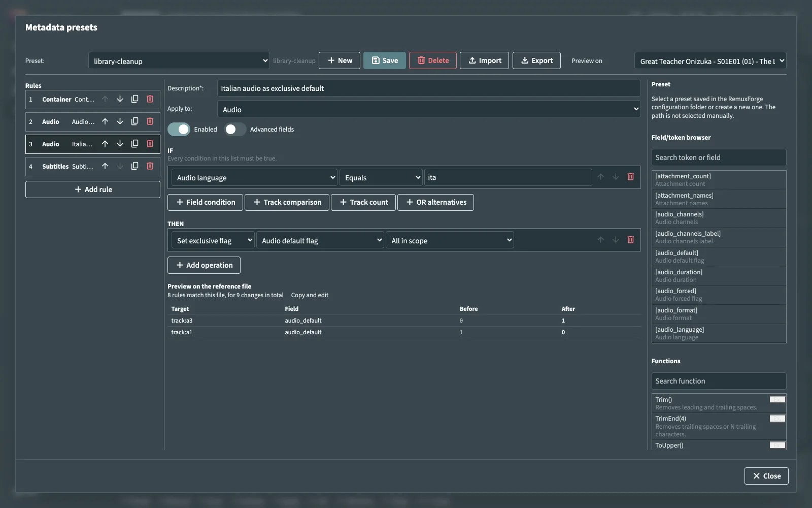Delete the Italia… audio rule

click(x=150, y=144)
